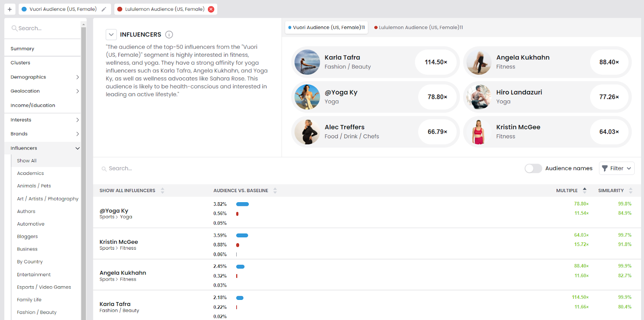Select Esports / Video Games category
Image resolution: width=644 pixels, height=320 pixels.
pos(44,287)
